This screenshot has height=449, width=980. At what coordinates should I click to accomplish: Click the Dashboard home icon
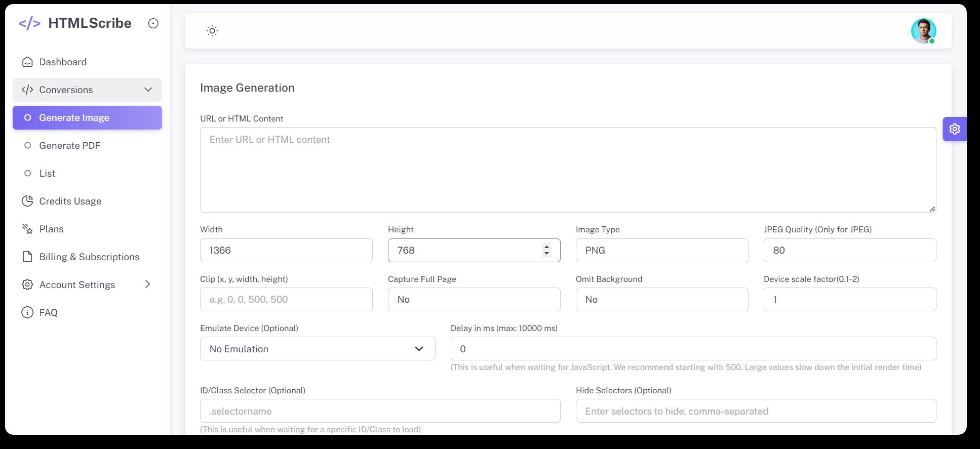tap(27, 62)
